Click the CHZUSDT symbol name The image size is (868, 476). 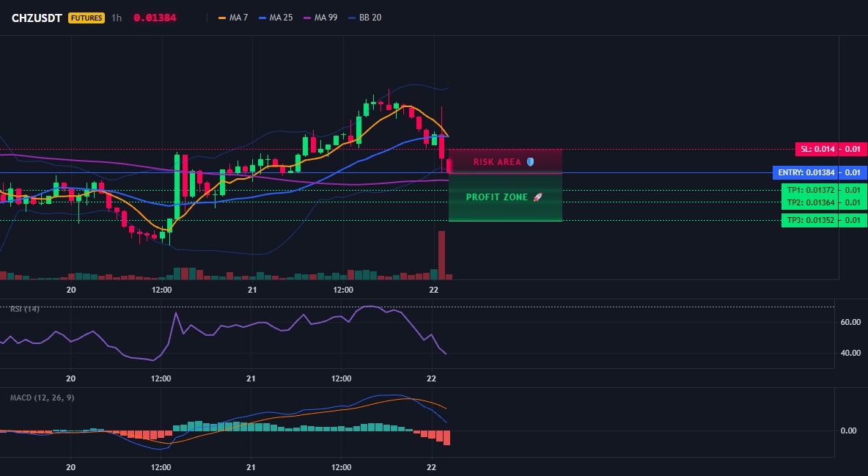37,18
